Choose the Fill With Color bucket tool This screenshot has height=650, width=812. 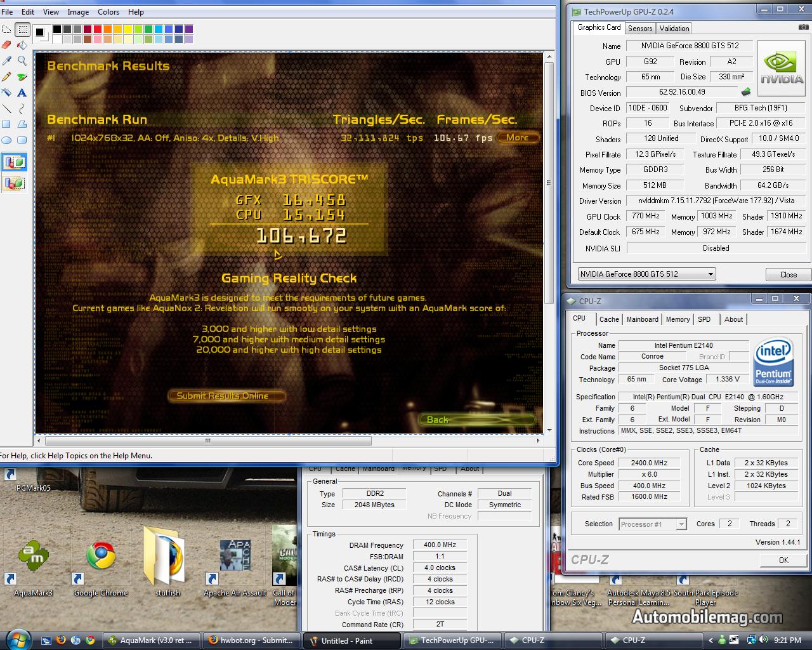23,45
